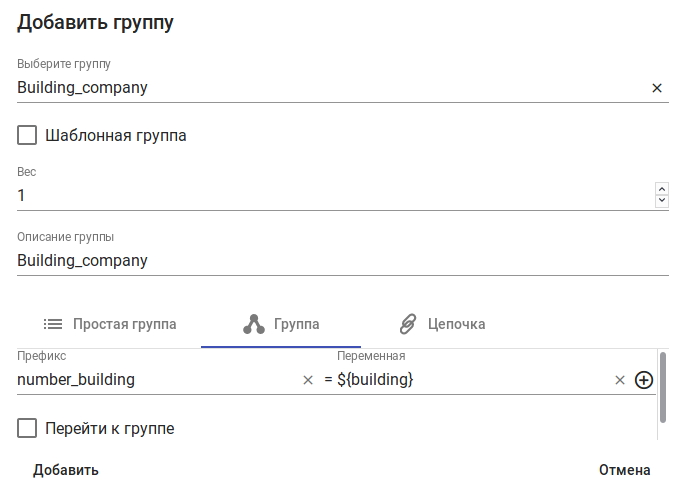Clear the number_building prefix field
This screenshot has height=487, width=686.
click(308, 380)
